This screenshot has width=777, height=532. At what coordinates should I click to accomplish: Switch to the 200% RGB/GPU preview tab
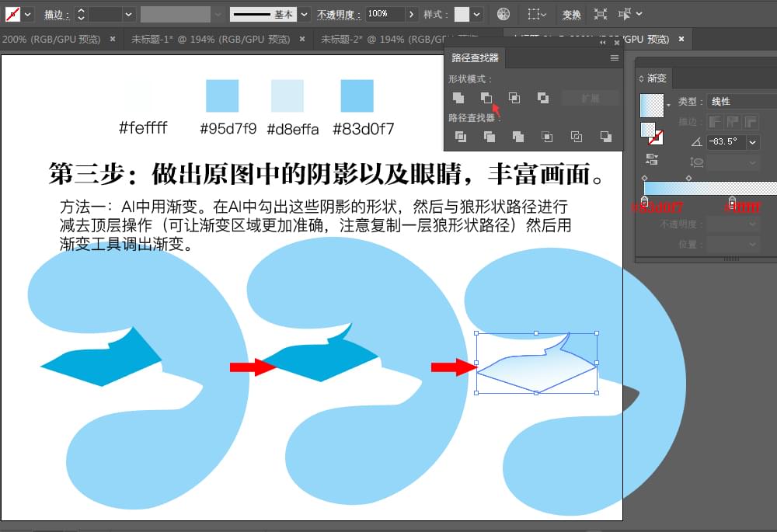coord(51,39)
